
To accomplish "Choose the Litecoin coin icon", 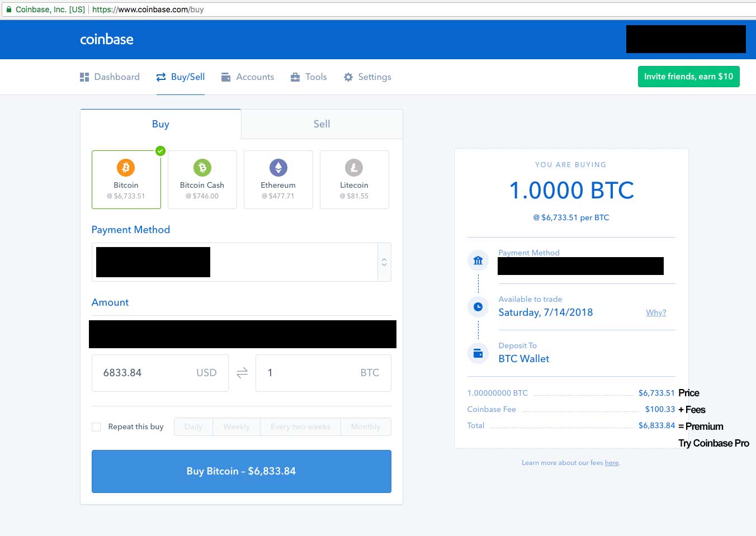I will 354,167.
